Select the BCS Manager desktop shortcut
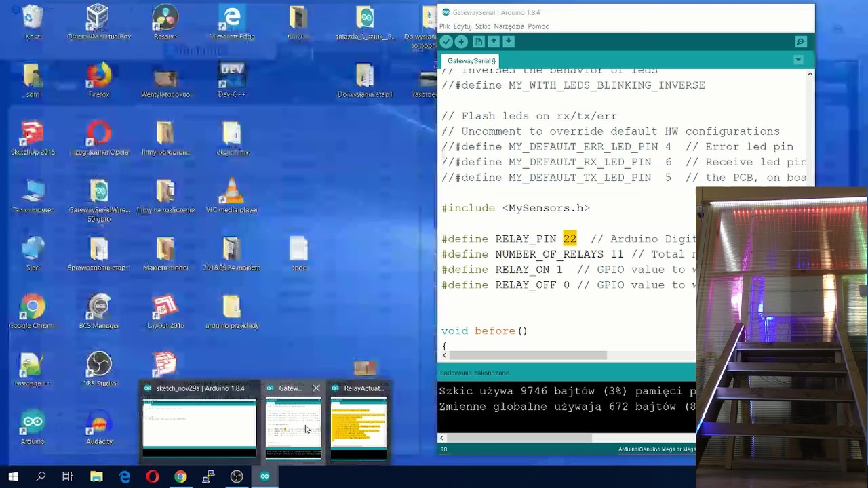 pos(99,312)
